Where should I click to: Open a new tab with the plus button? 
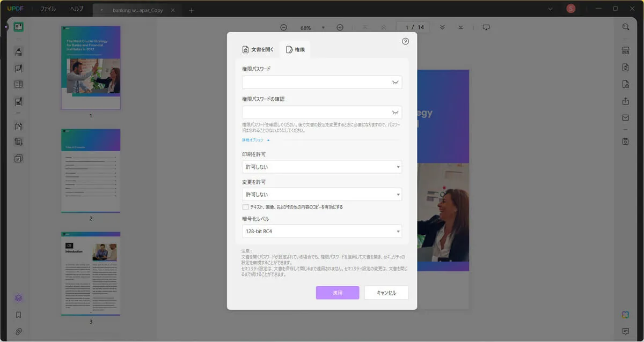click(x=192, y=10)
